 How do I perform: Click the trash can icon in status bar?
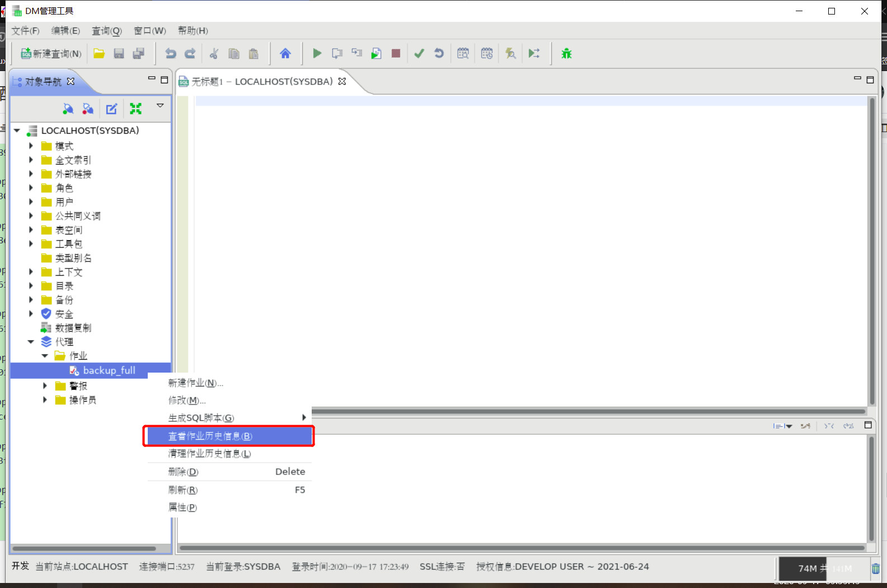(875, 568)
